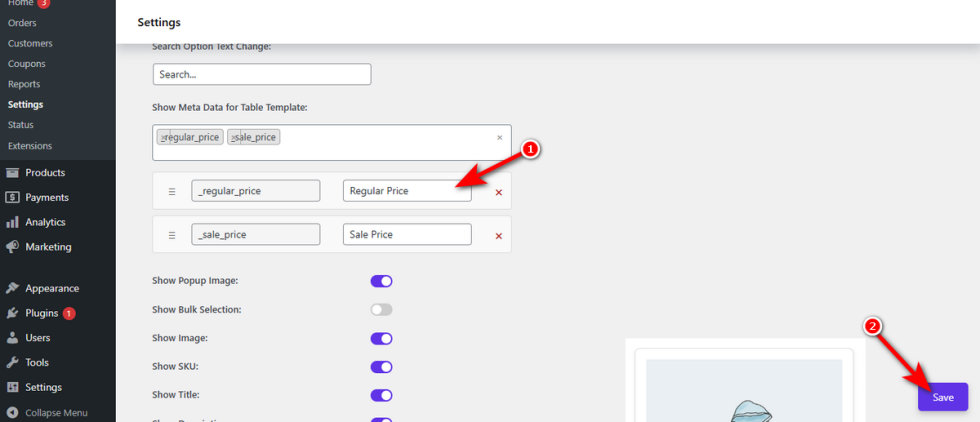Screen dimensions: 980x422
Task: Remove the regular_price tag chip
Action: coord(162,138)
